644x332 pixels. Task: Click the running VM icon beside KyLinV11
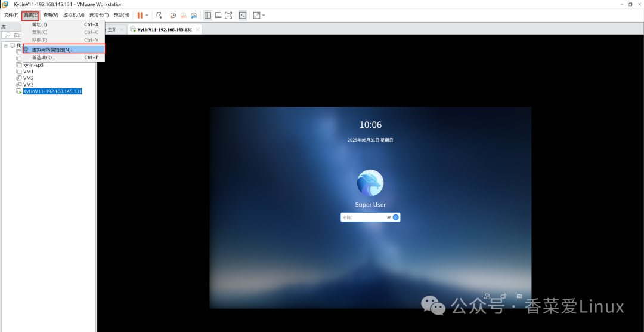point(19,91)
